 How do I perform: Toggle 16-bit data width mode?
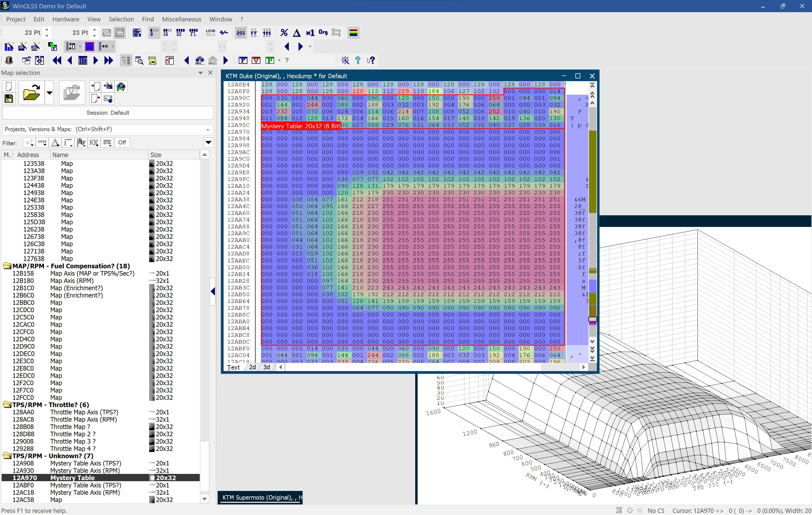click(167, 33)
